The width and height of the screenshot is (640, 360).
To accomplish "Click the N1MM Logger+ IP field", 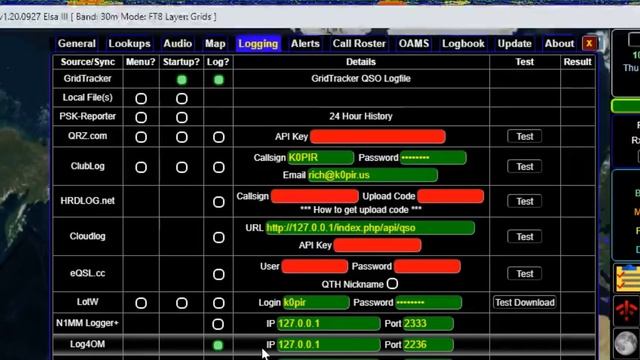I will pyautogui.click(x=329, y=324).
